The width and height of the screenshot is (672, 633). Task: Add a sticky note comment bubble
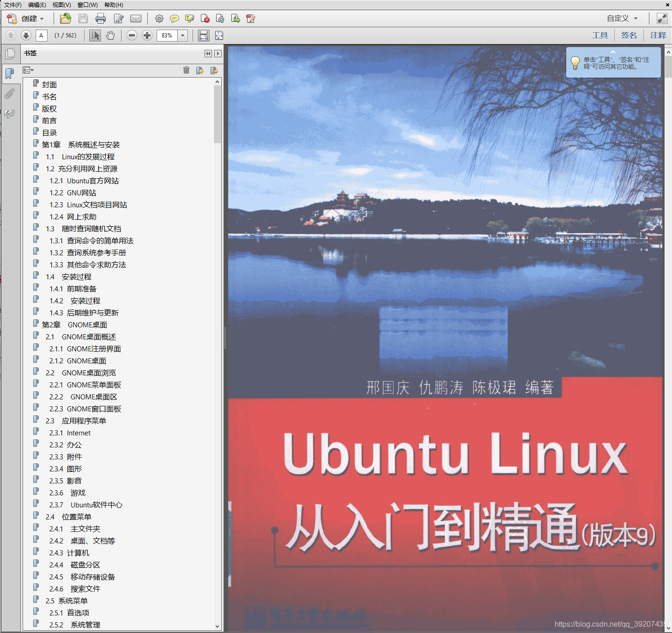point(175,18)
